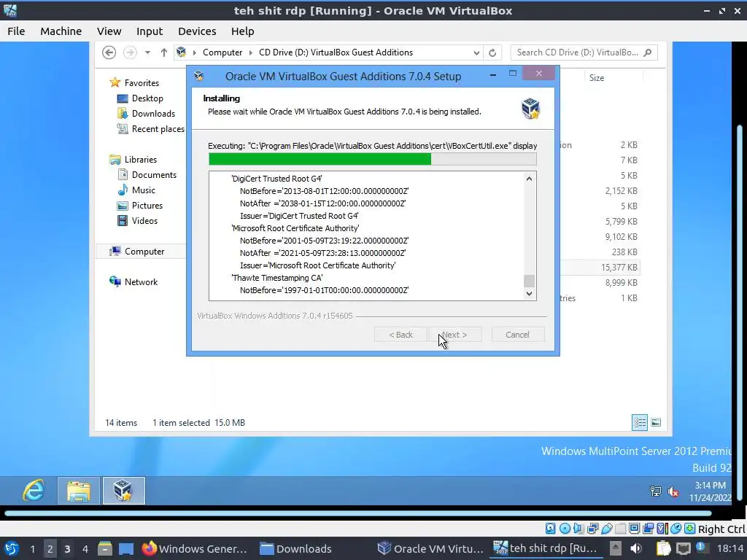
Task: Click the Search CD Drive input field
Action: (584, 52)
